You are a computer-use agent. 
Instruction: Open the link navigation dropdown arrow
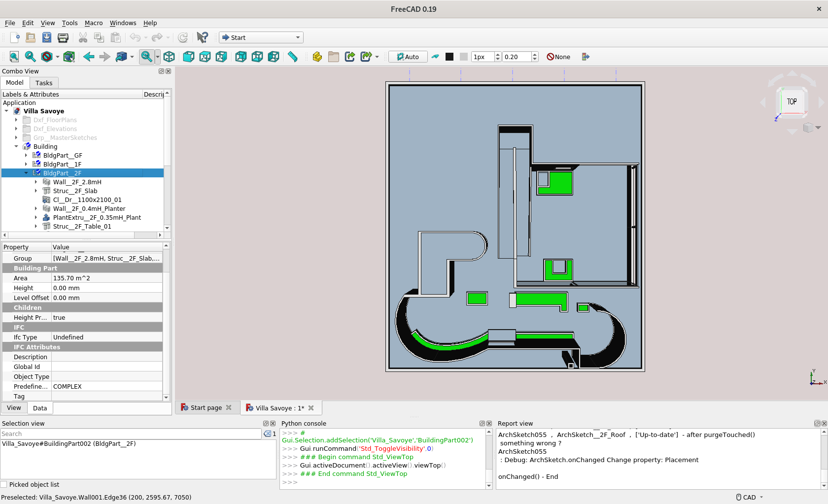tap(132, 57)
